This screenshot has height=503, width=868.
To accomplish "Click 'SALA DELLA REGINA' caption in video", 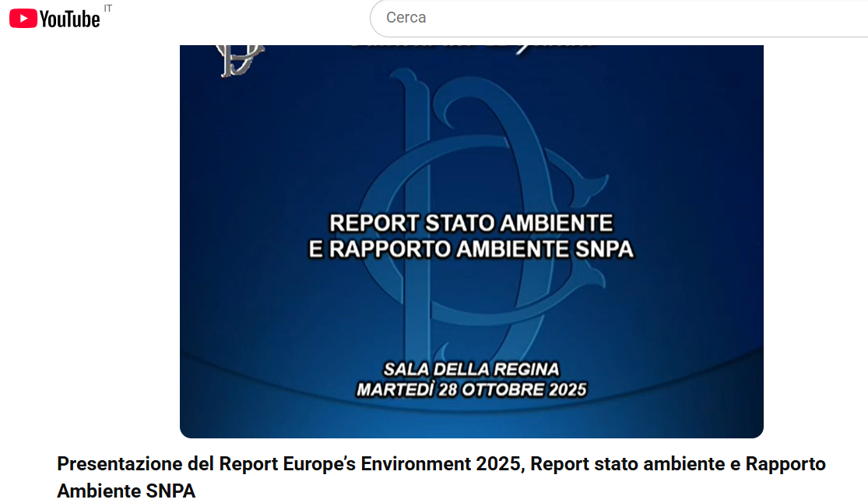I will point(471,369).
